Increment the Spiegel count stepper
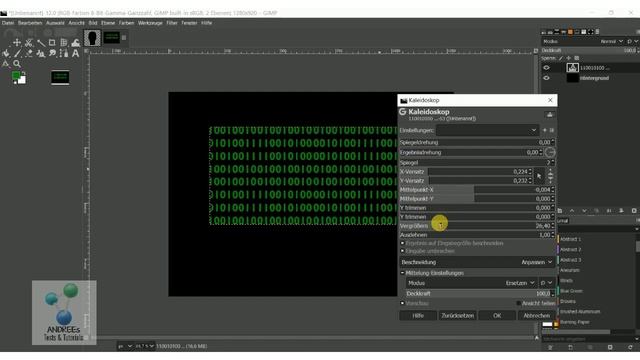Image resolution: width=640 pixels, height=360 pixels. pos(553,161)
